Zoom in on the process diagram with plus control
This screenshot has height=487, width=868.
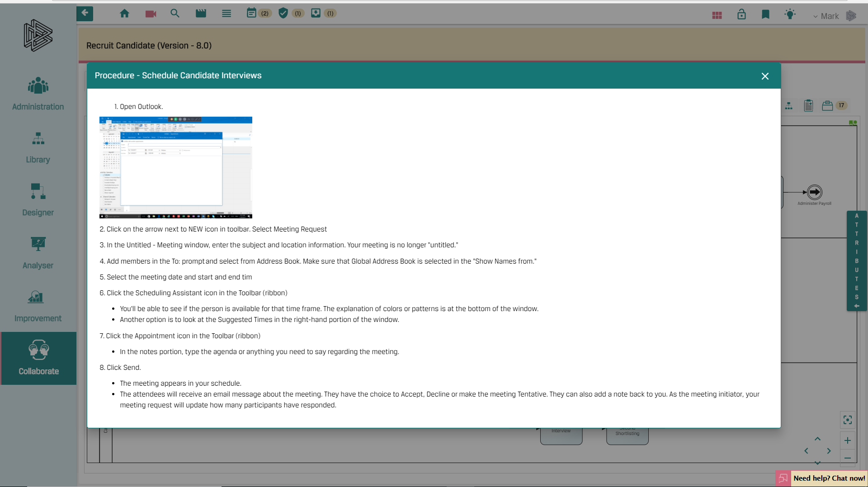pyautogui.click(x=848, y=440)
